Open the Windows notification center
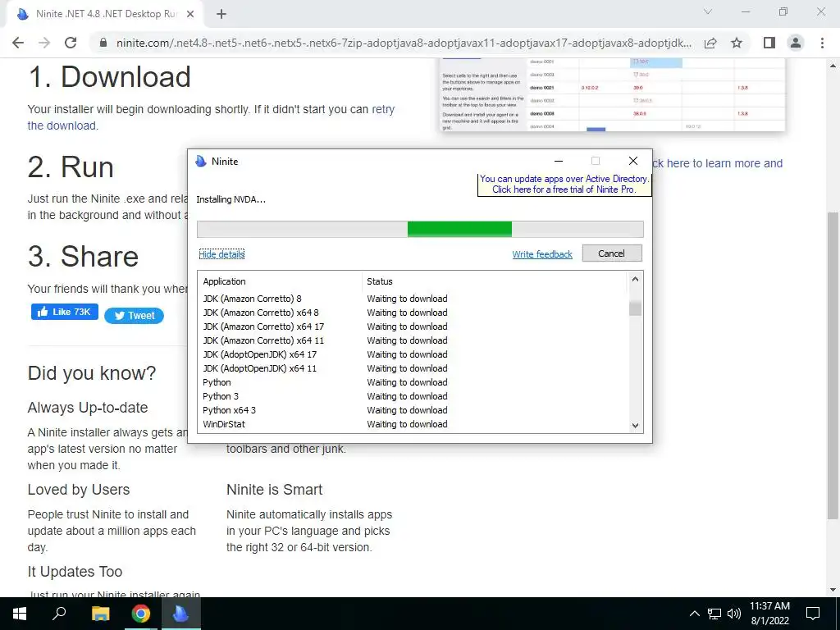840x630 pixels. coord(813,614)
